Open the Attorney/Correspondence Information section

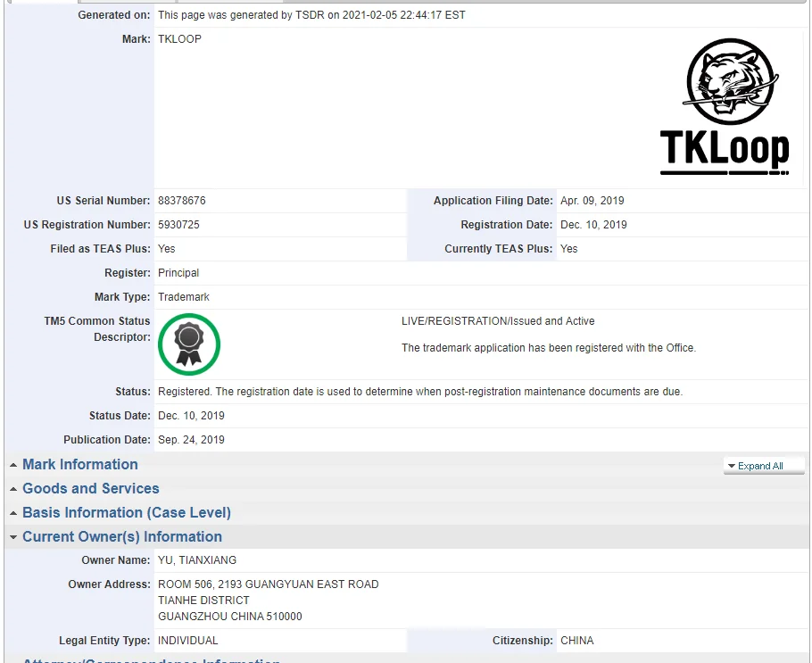point(151,660)
